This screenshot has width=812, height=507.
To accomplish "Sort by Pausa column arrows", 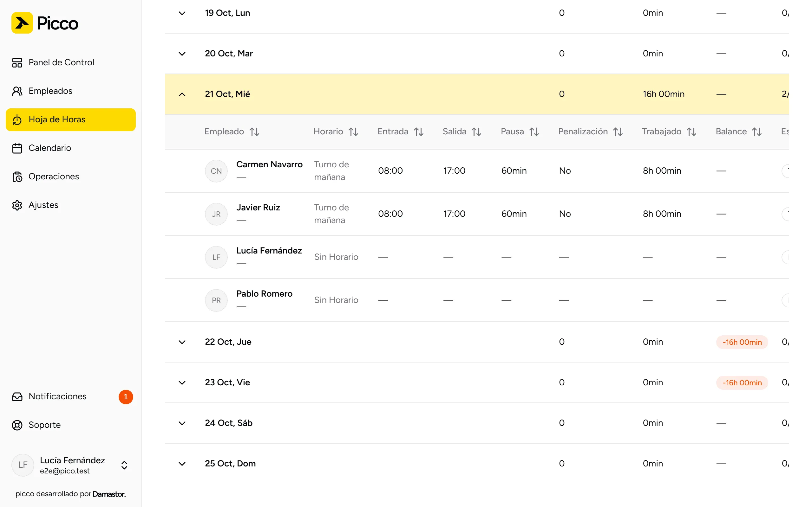I will (534, 132).
